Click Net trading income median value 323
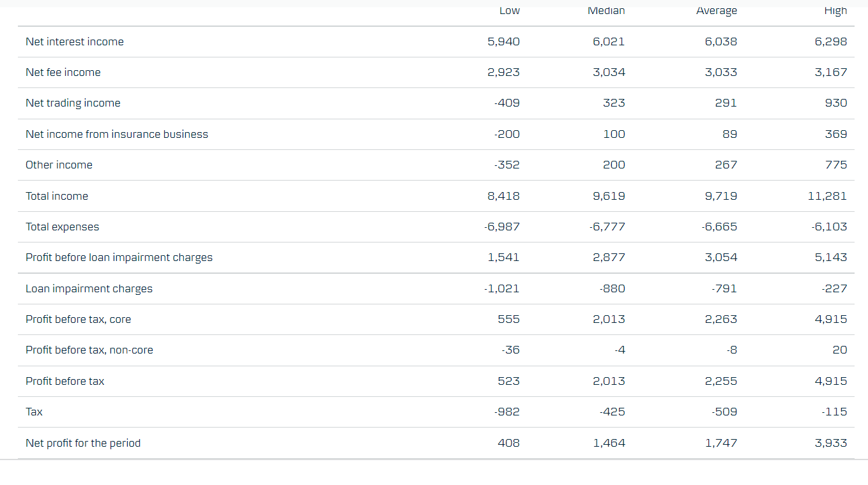 click(614, 103)
